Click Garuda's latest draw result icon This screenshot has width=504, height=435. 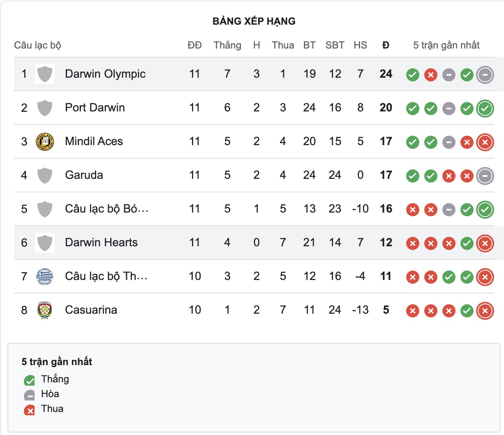tap(485, 176)
